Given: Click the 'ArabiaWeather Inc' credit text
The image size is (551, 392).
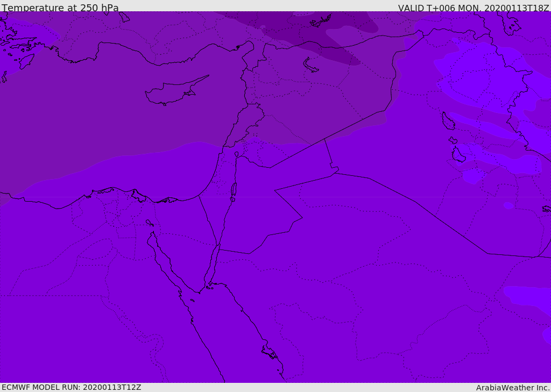Looking at the screenshot, I should [x=512, y=388].
